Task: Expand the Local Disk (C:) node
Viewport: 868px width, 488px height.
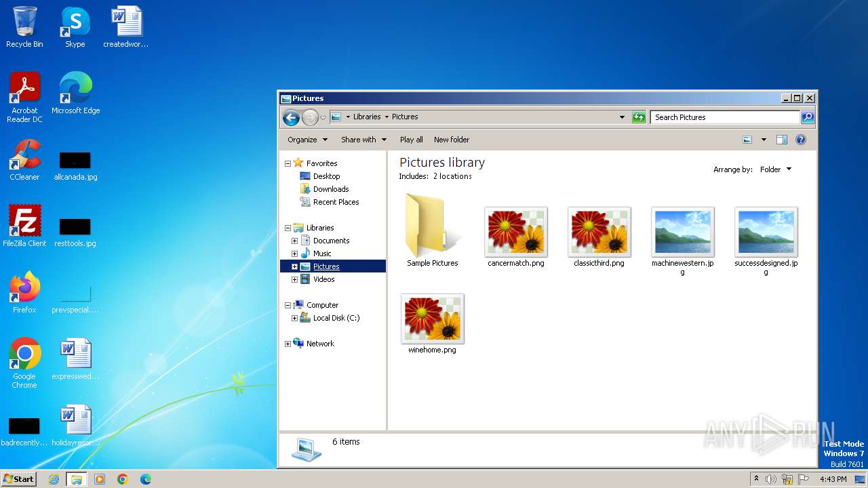Action: [x=294, y=318]
